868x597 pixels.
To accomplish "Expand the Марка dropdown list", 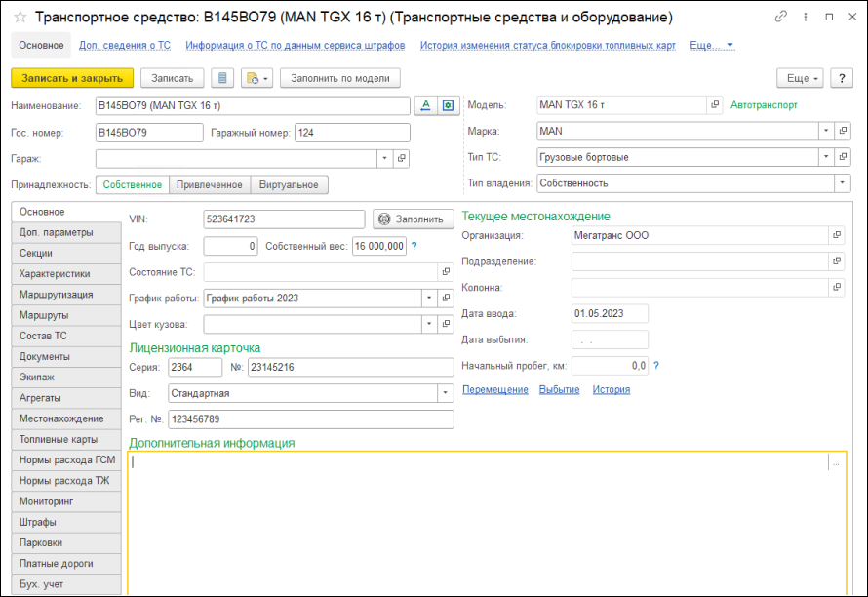I will pyautogui.click(x=825, y=131).
